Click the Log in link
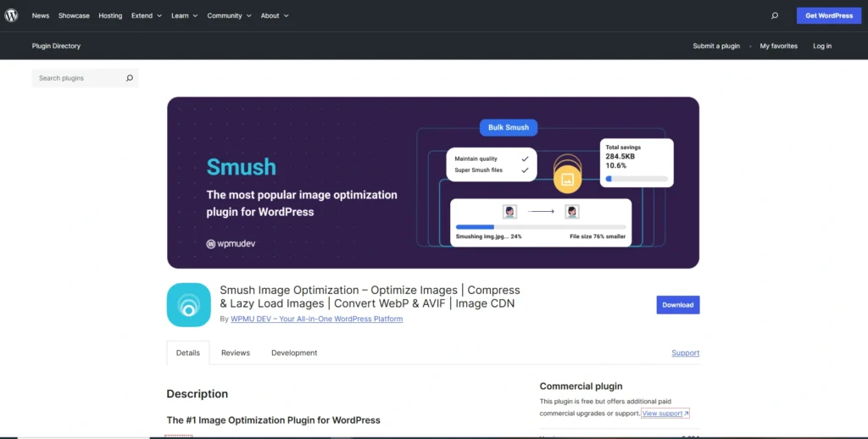Image resolution: width=868 pixels, height=439 pixels. (x=822, y=46)
